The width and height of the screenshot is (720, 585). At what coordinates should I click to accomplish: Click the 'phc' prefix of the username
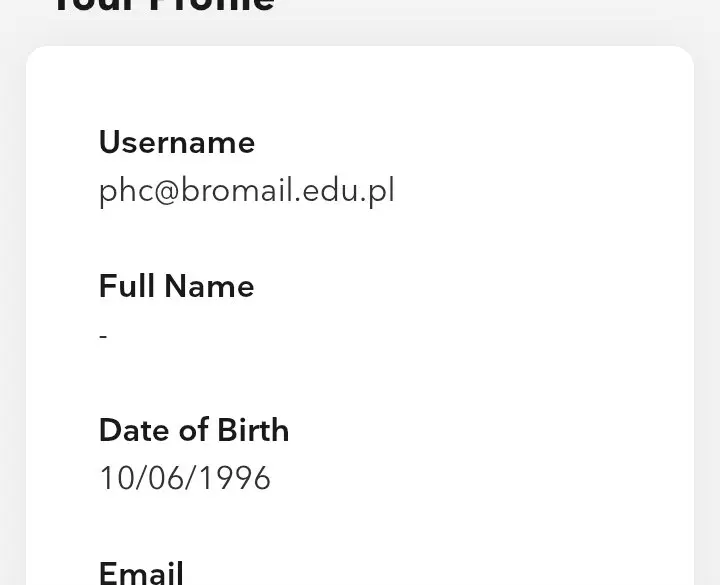click(126, 191)
